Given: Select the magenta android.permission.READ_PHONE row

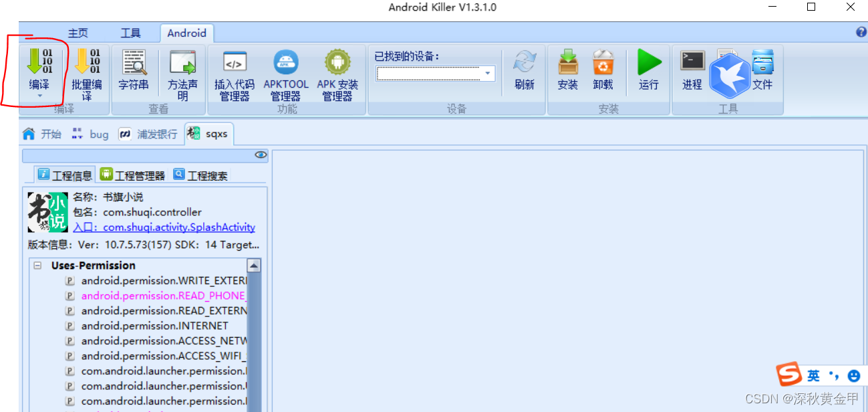Looking at the screenshot, I should click(157, 296).
